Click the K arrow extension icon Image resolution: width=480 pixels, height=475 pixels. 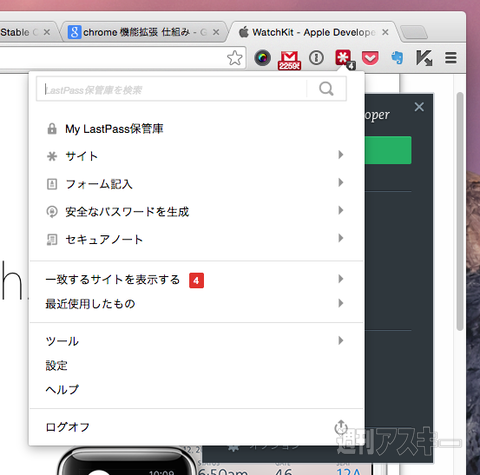click(x=424, y=58)
